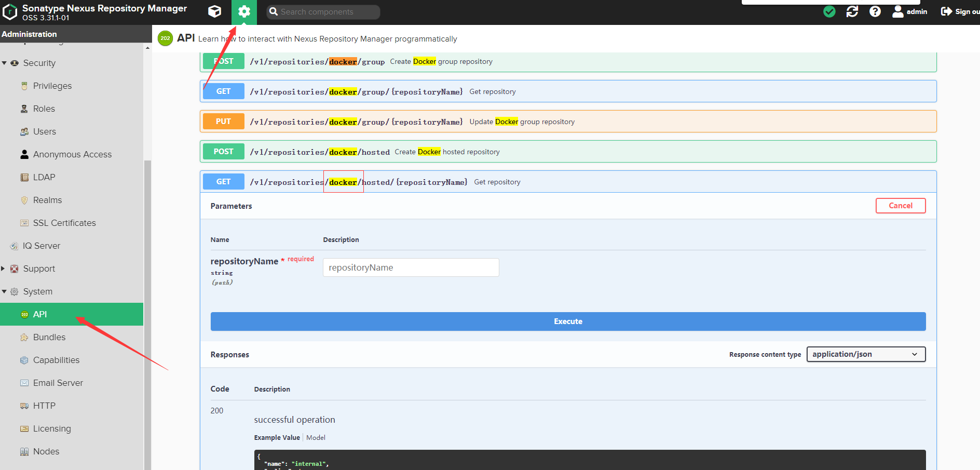Open IQ Server in the sidebar
The image size is (980, 470).
pyautogui.click(x=42, y=246)
